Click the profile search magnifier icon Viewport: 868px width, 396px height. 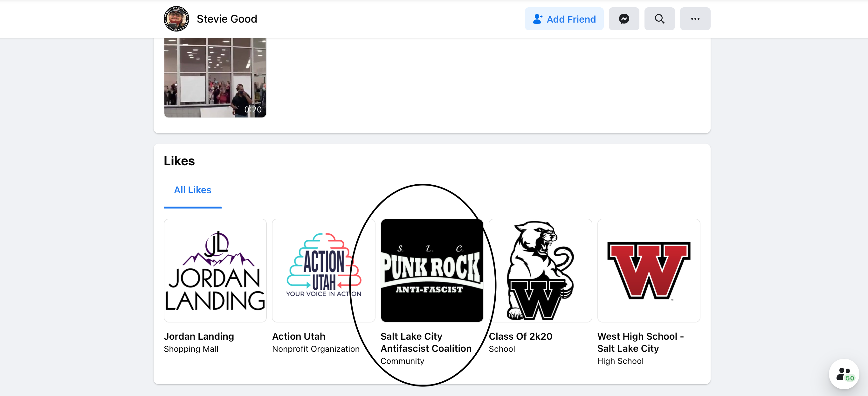(x=659, y=19)
